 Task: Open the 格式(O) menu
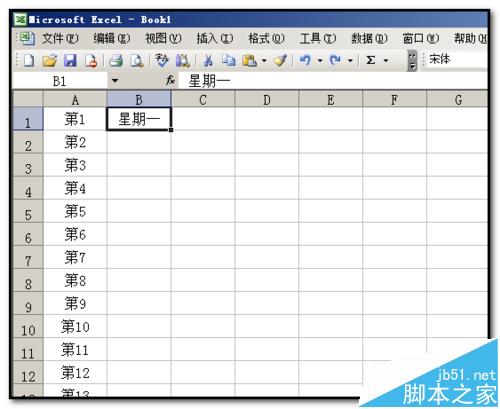(266, 39)
